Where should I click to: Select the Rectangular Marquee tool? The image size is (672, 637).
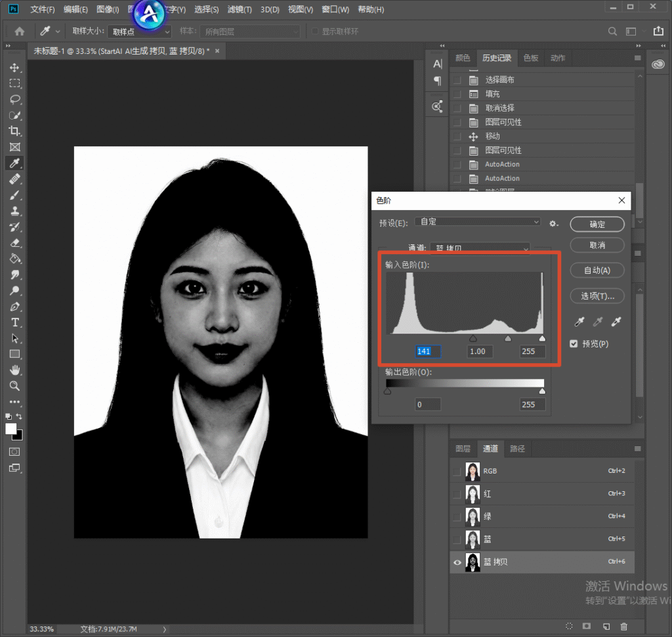(x=14, y=83)
